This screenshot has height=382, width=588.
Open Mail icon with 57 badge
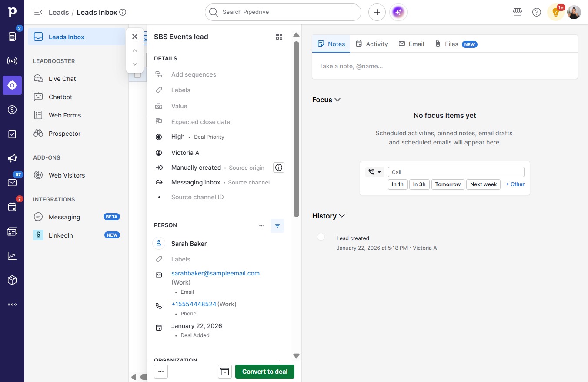[x=12, y=183]
